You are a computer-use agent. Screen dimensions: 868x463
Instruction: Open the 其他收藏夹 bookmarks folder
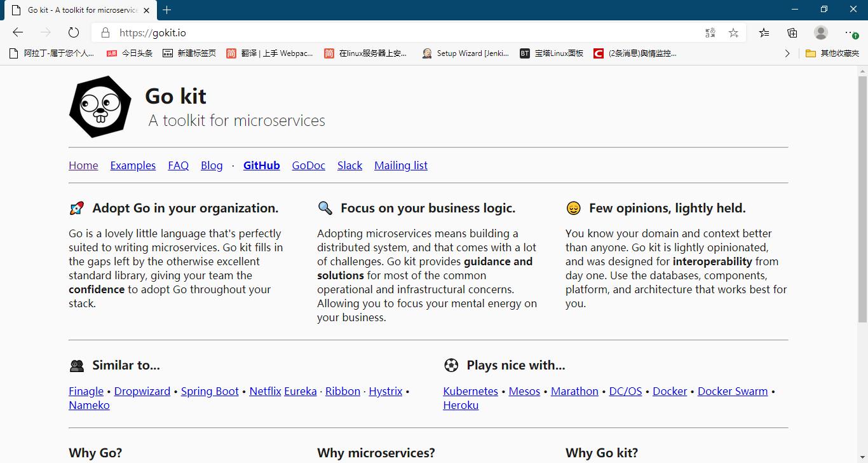pos(832,53)
